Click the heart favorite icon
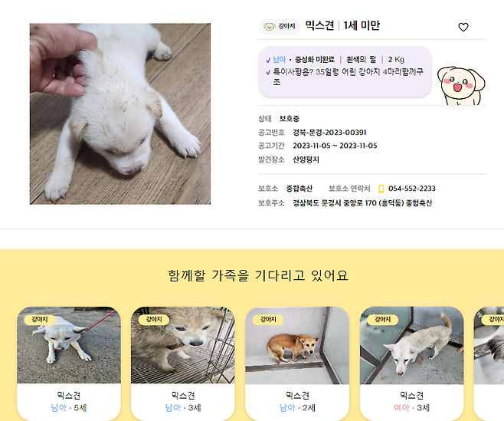Screen dimensions: 504x421 463,27
